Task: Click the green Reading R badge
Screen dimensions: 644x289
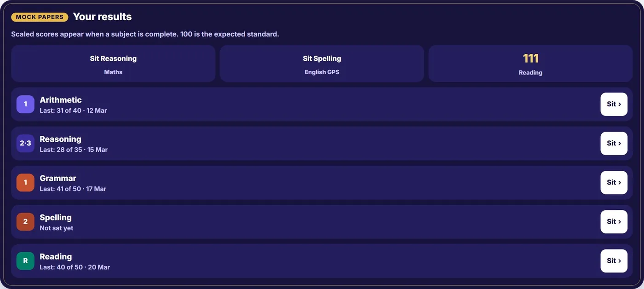Action: [25, 260]
